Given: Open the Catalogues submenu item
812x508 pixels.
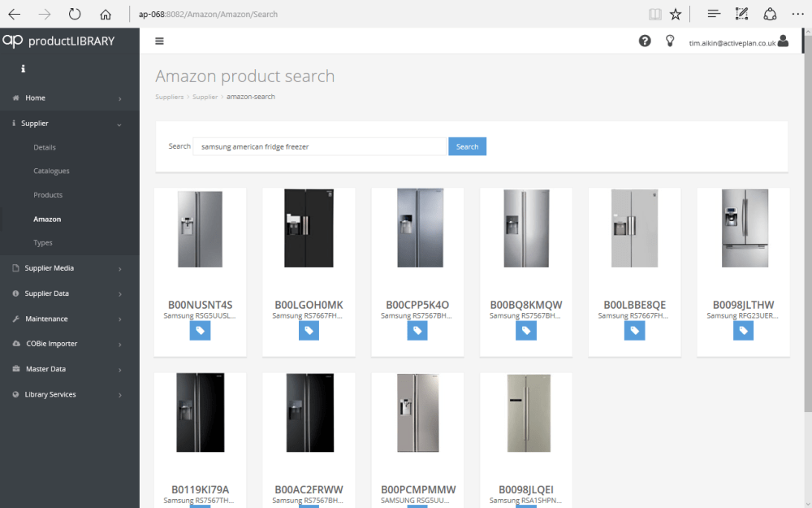Looking at the screenshot, I should point(51,172).
